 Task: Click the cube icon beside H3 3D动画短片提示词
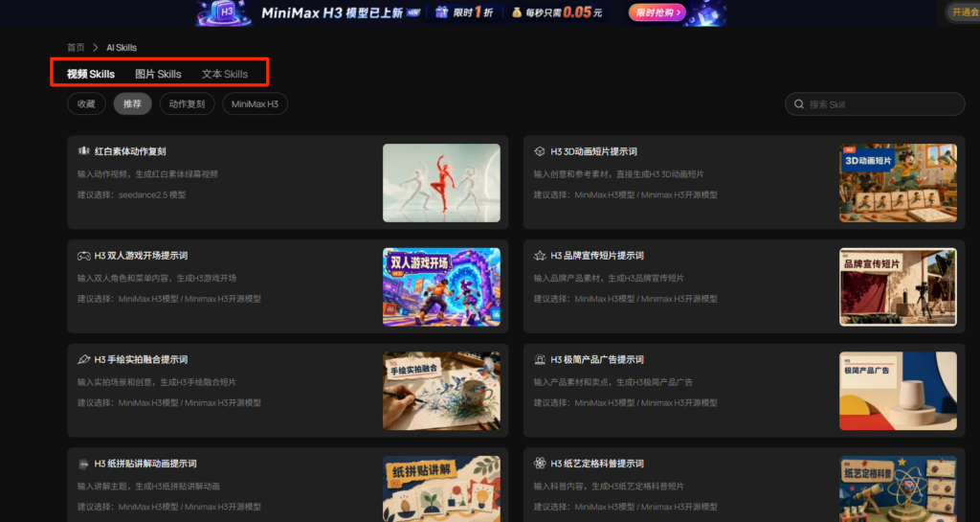(x=540, y=151)
